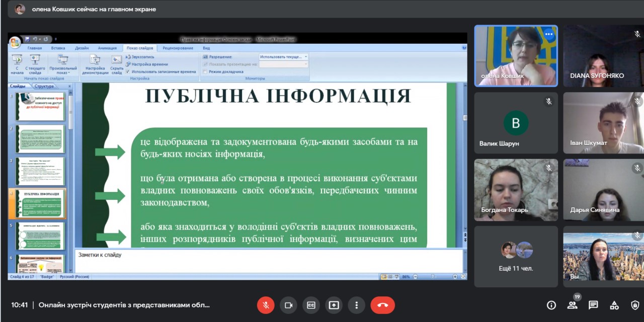
Task: Open the chat panel icon
Action: [593, 305]
